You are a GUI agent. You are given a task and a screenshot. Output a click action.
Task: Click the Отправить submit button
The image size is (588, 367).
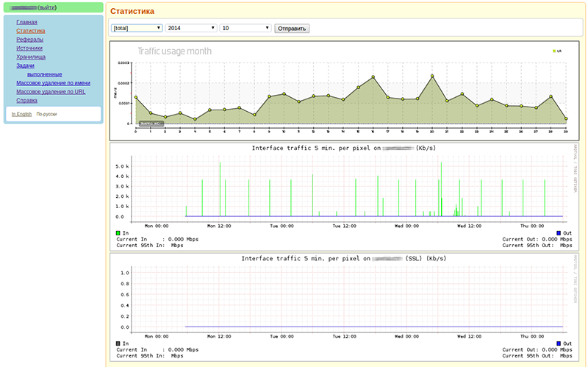tap(292, 28)
